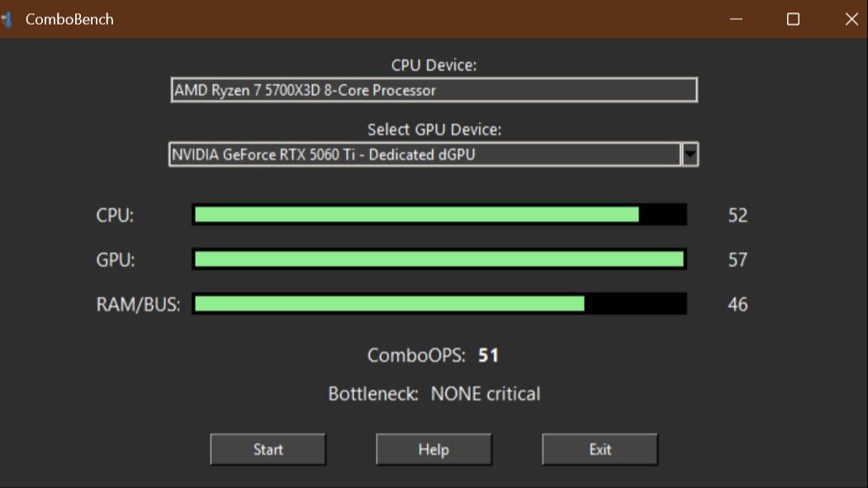868x488 pixels.
Task: Click the CPU score value 52
Action: [x=738, y=216]
